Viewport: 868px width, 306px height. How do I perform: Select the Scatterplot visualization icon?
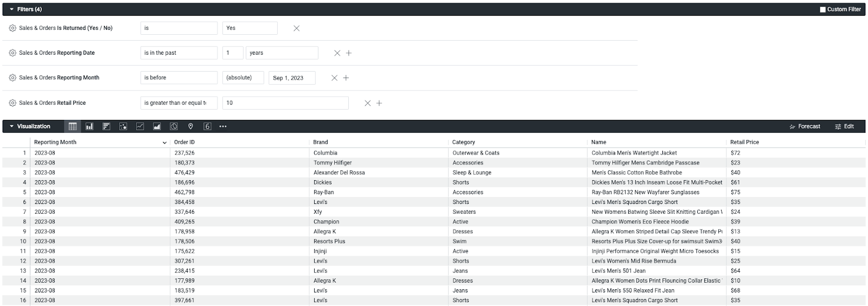pos(123,126)
